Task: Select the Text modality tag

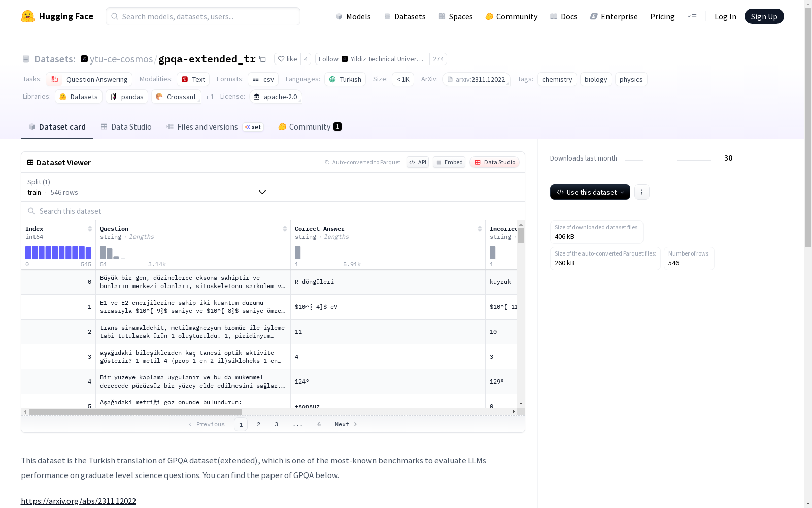Action: click(x=193, y=79)
